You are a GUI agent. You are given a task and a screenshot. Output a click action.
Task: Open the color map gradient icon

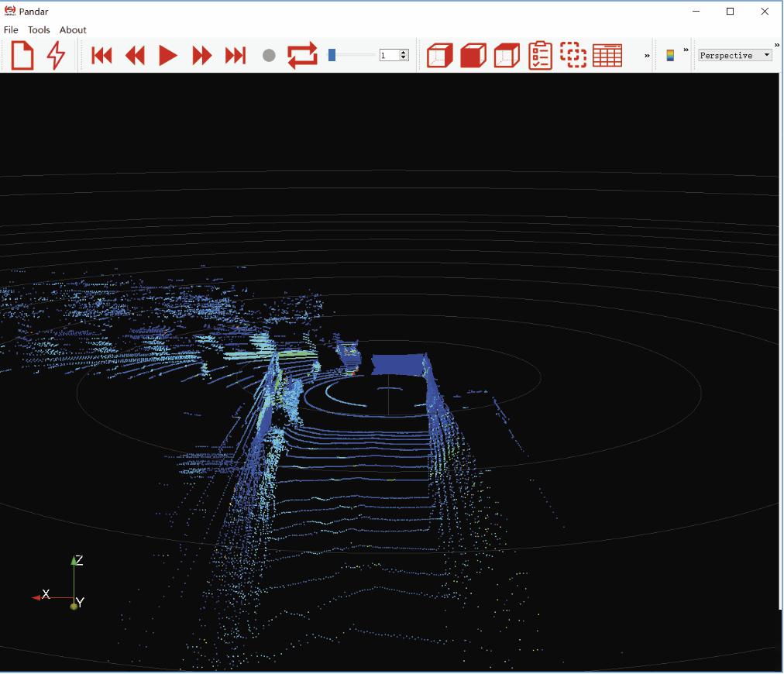pos(670,55)
